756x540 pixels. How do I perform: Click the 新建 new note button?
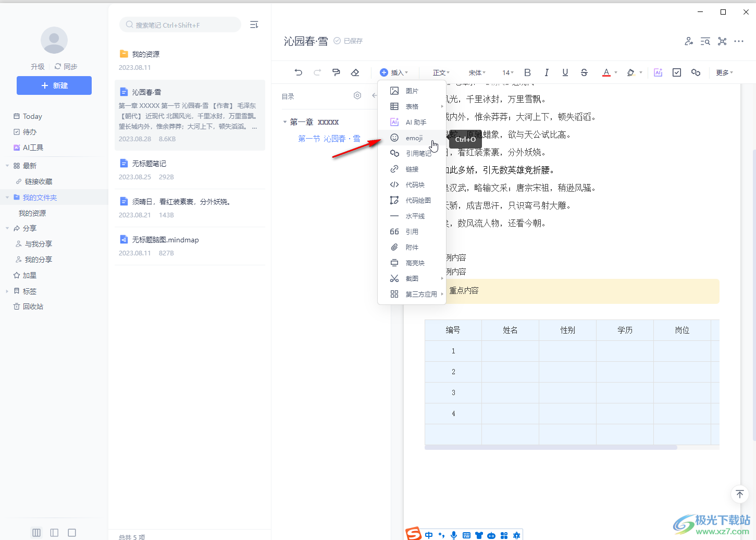[54, 85]
